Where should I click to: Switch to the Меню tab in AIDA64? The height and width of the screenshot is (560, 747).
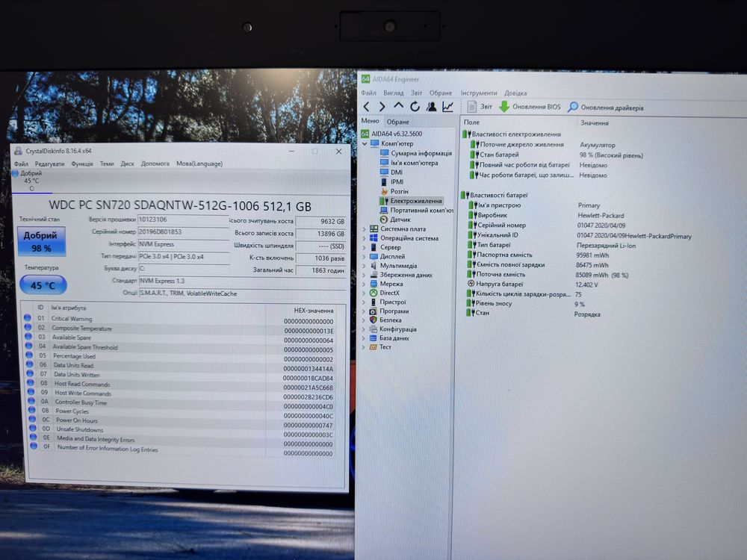click(371, 121)
